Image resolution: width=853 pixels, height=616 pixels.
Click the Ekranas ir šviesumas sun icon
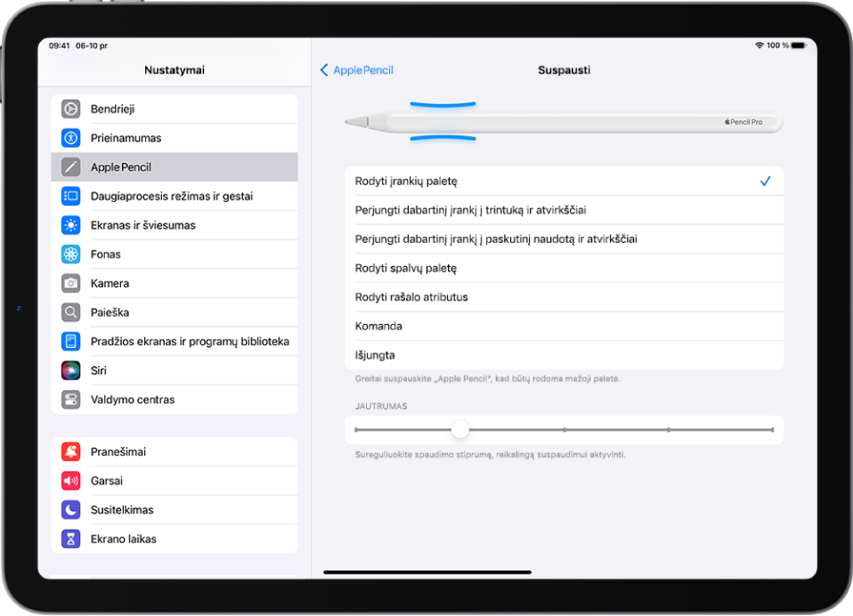(70, 225)
